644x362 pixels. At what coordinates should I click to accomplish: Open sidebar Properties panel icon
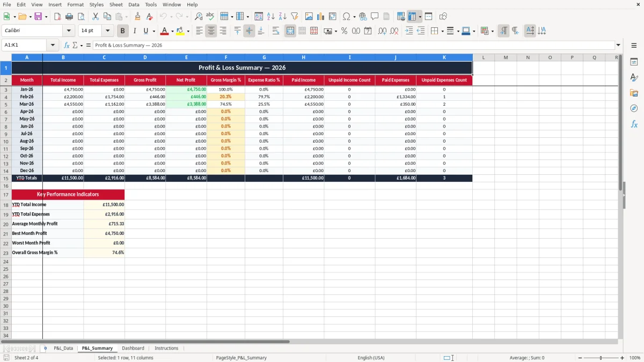[x=634, y=62]
